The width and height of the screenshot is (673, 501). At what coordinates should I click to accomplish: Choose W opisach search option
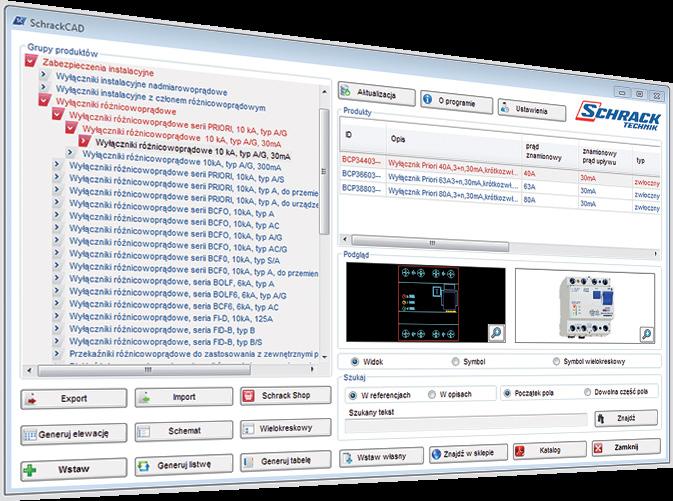(x=432, y=394)
